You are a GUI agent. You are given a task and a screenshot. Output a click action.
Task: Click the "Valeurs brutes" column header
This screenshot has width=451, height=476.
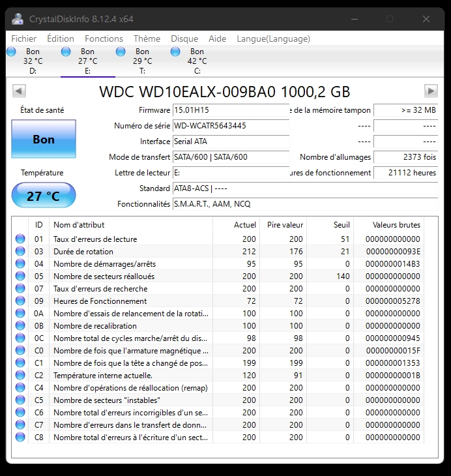click(x=396, y=225)
